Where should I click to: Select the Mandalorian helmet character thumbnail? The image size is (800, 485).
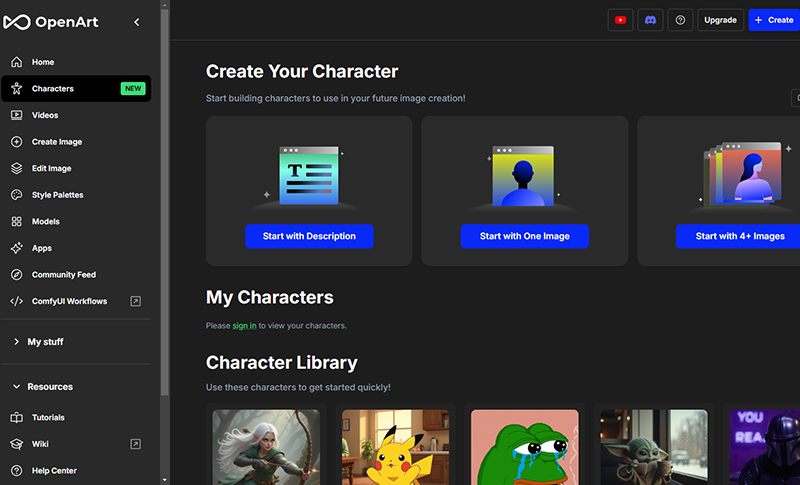click(765, 447)
